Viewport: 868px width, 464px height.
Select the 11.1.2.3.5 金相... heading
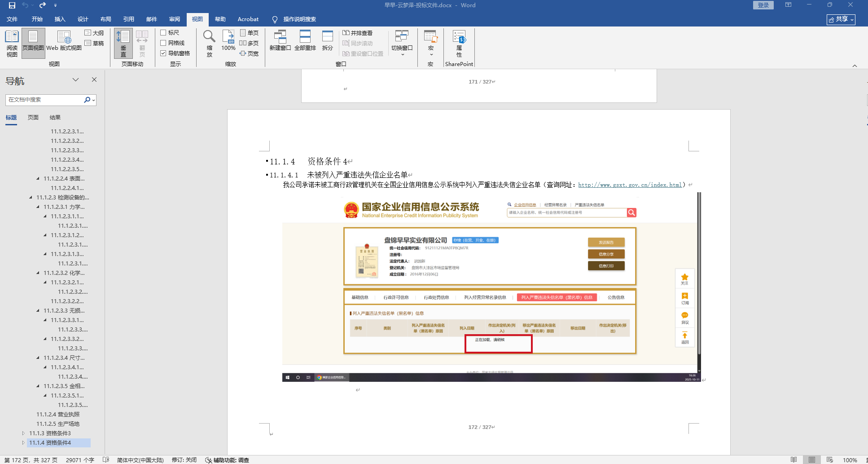pyautogui.click(x=64, y=386)
